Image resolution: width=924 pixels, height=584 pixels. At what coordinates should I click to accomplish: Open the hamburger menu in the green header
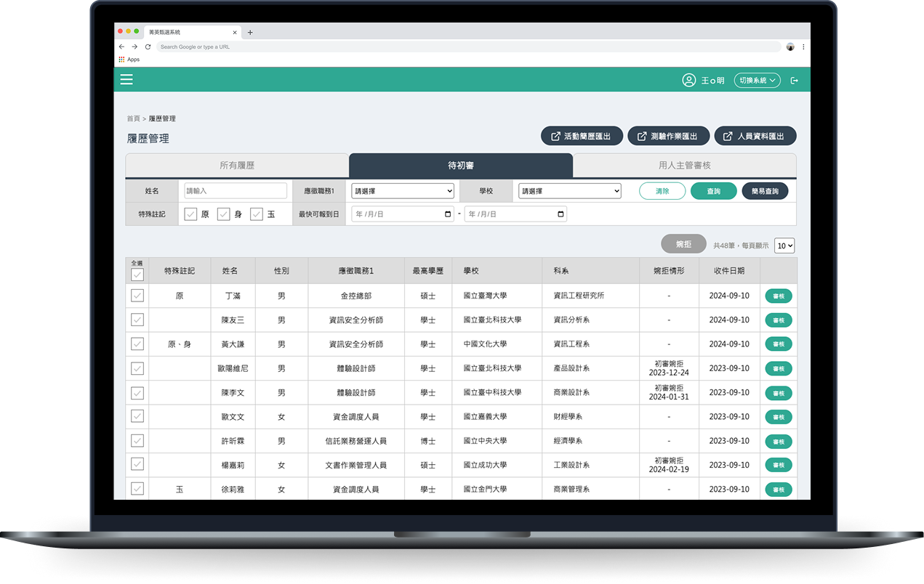(x=126, y=80)
